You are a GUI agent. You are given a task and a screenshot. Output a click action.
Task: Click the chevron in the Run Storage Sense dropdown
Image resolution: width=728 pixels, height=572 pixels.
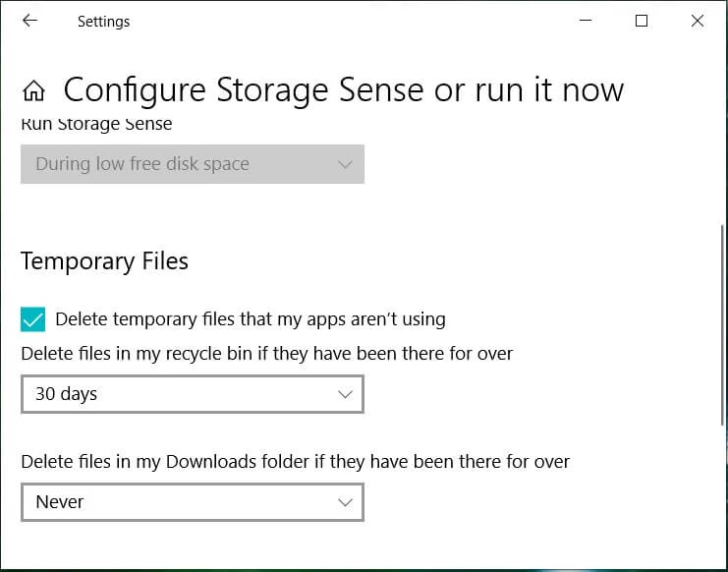point(345,165)
